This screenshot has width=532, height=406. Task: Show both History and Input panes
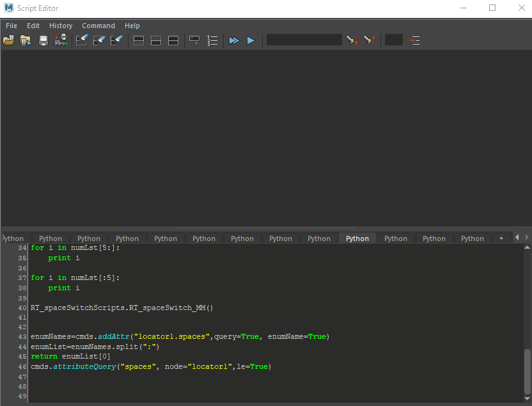(173, 41)
